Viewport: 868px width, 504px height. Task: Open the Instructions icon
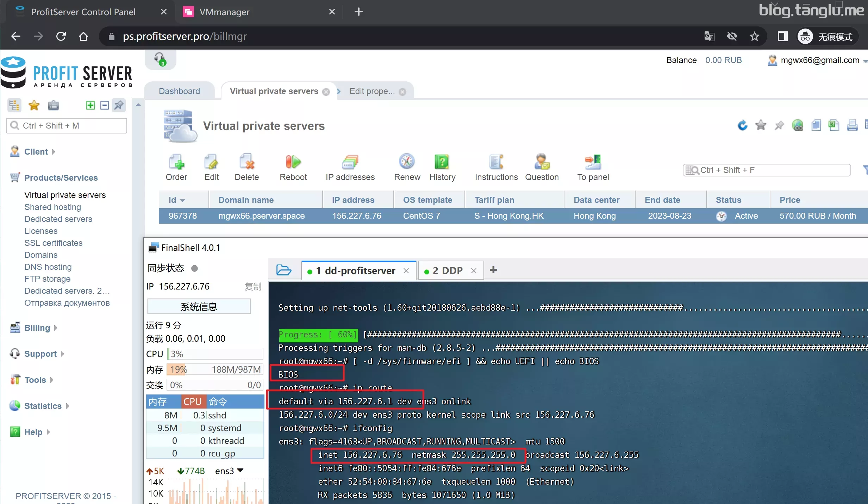tap(496, 162)
